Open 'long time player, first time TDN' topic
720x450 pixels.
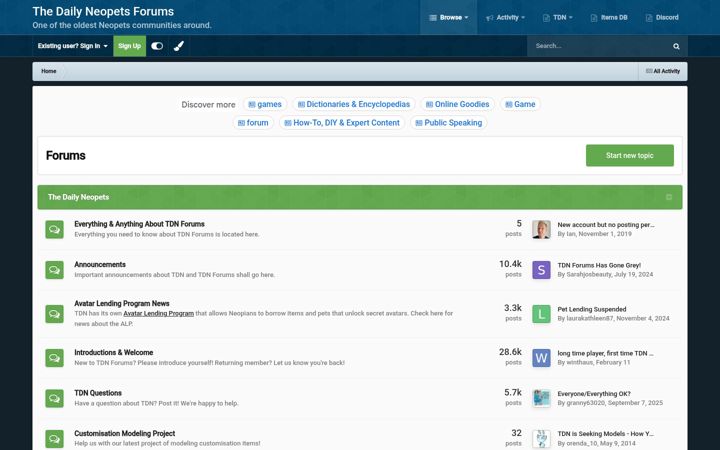tap(605, 354)
